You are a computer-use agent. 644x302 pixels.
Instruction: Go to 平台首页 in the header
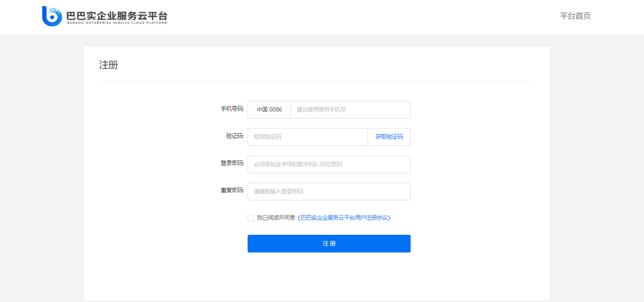click(x=575, y=16)
